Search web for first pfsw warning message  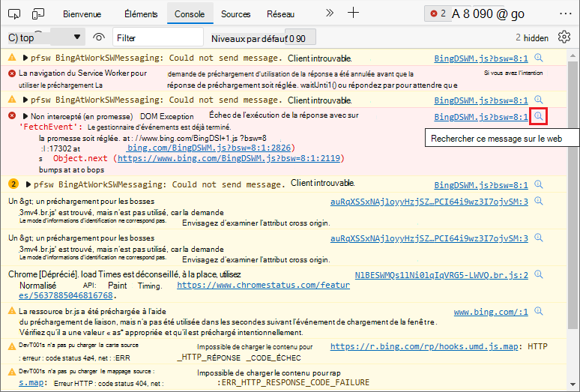pyautogui.click(x=539, y=58)
